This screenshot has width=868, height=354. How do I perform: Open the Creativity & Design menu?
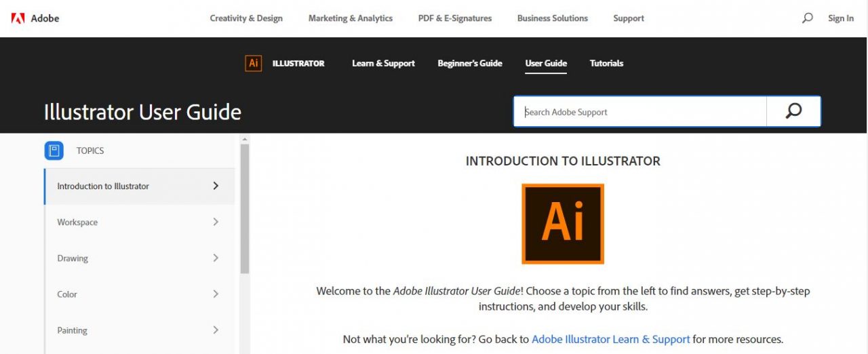click(x=246, y=18)
